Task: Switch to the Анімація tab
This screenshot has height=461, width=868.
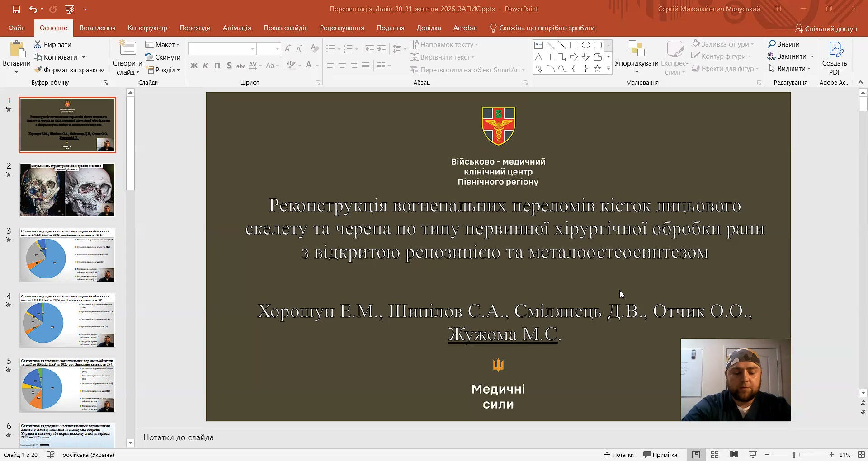Action: click(x=237, y=28)
